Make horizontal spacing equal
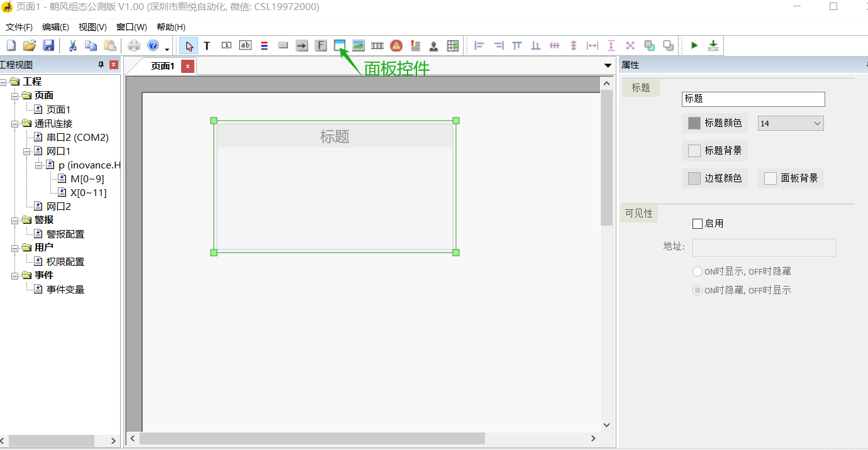 click(555, 45)
